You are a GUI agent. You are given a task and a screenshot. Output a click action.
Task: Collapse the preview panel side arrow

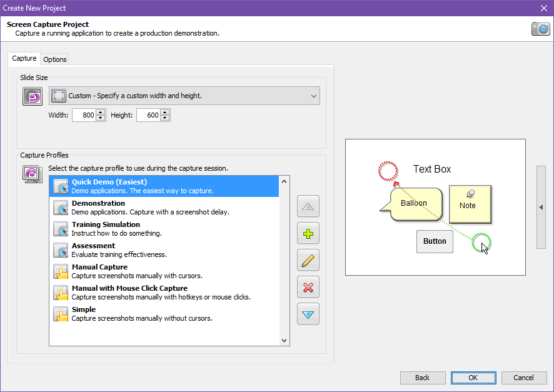point(541,207)
